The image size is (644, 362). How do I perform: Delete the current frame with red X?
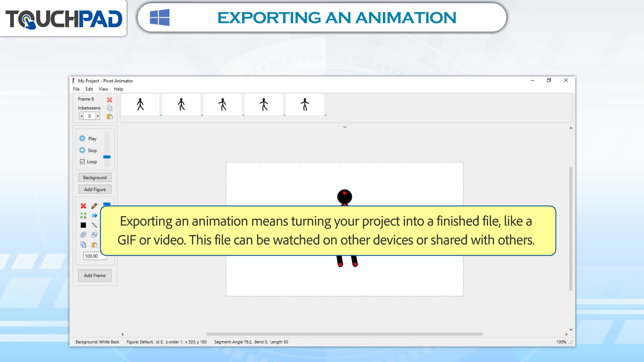109,100
